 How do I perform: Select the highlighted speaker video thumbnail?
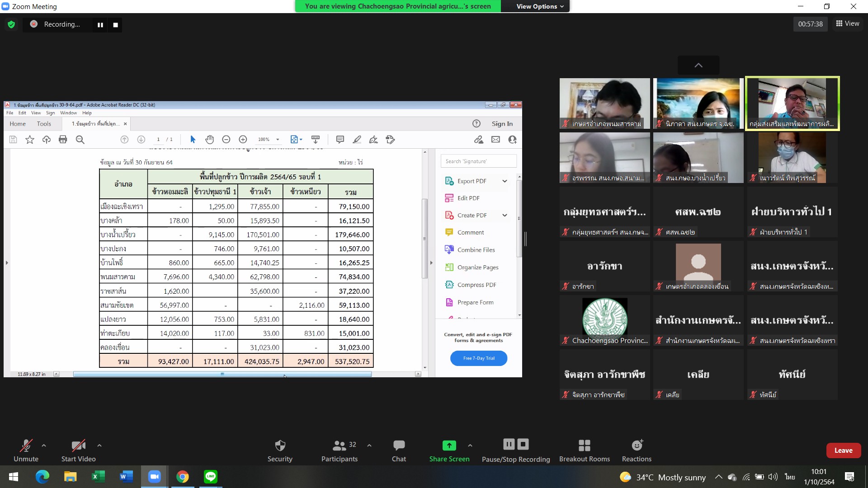pos(792,103)
